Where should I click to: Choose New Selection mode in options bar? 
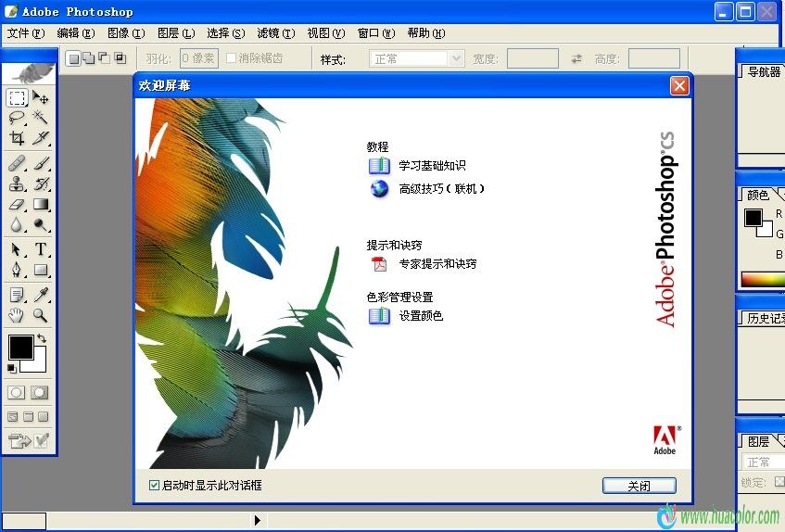click(x=73, y=58)
